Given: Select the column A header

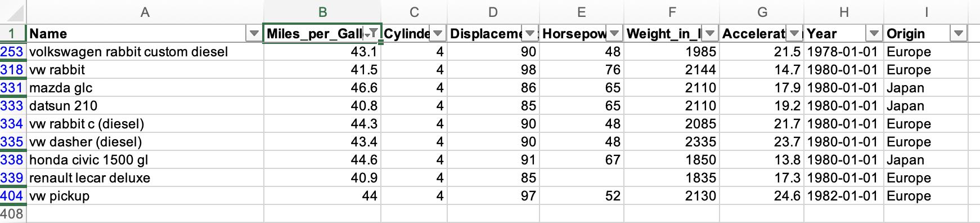Looking at the screenshot, I should click(x=145, y=12).
